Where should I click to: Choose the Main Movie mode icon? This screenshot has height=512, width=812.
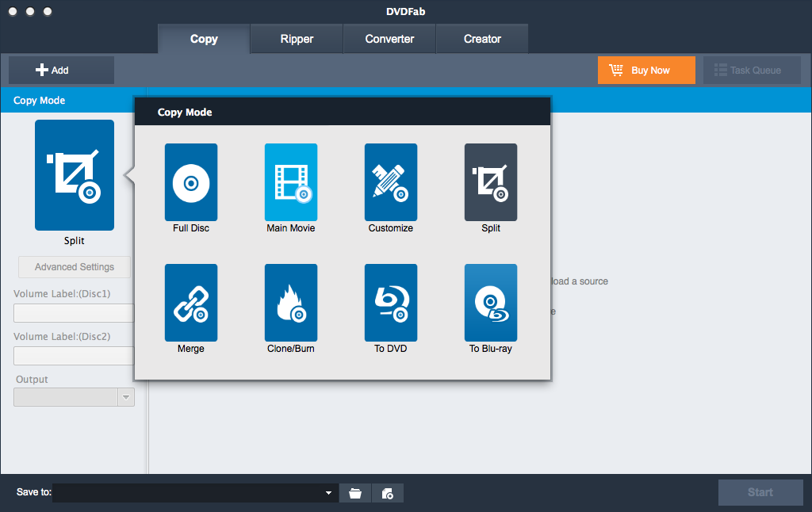click(x=291, y=182)
